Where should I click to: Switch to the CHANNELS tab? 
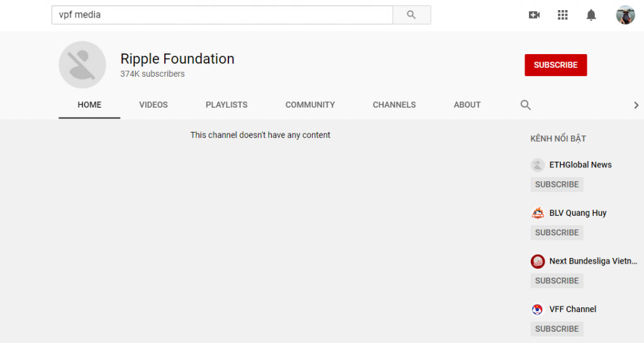(x=394, y=105)
